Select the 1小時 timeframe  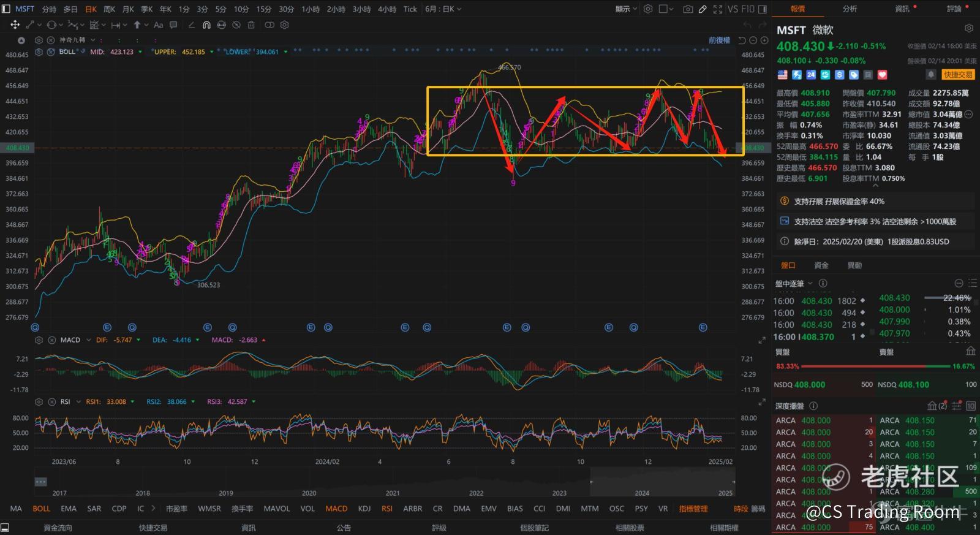pos(311,9)
